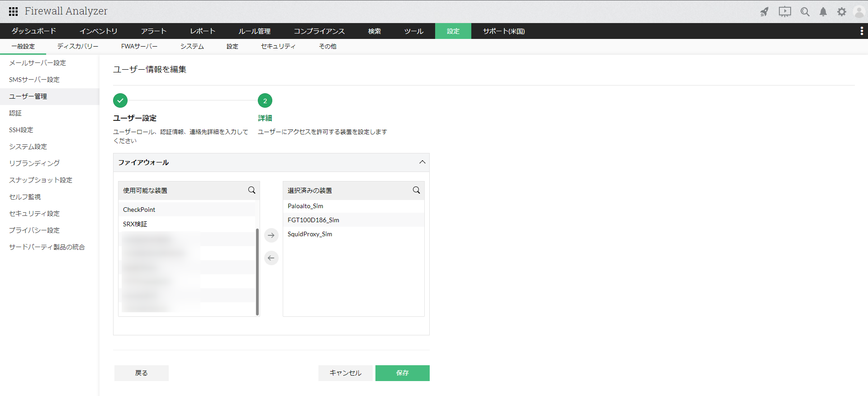
Task: Switch to the セキュリティ tab
Action: click(x=278, y=47)
